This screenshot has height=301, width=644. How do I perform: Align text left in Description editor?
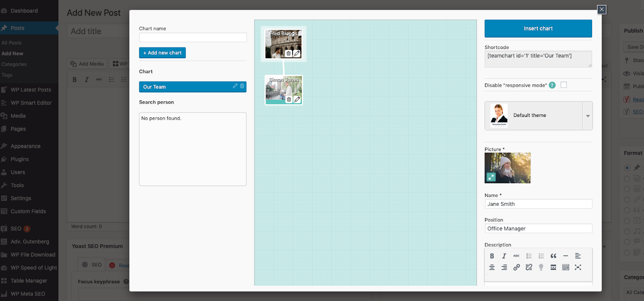[578, 256]
